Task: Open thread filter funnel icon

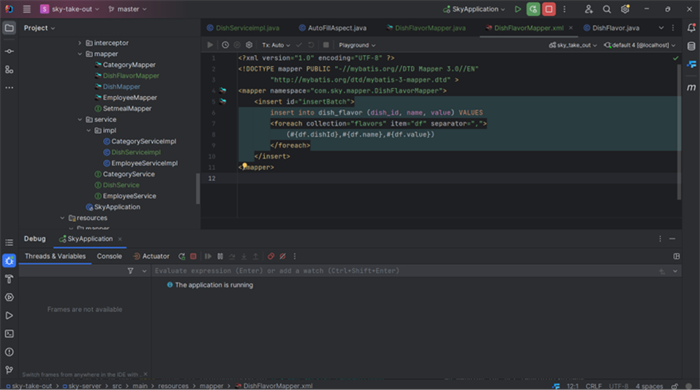Action: pyautogui.click(x=130, y=271)
